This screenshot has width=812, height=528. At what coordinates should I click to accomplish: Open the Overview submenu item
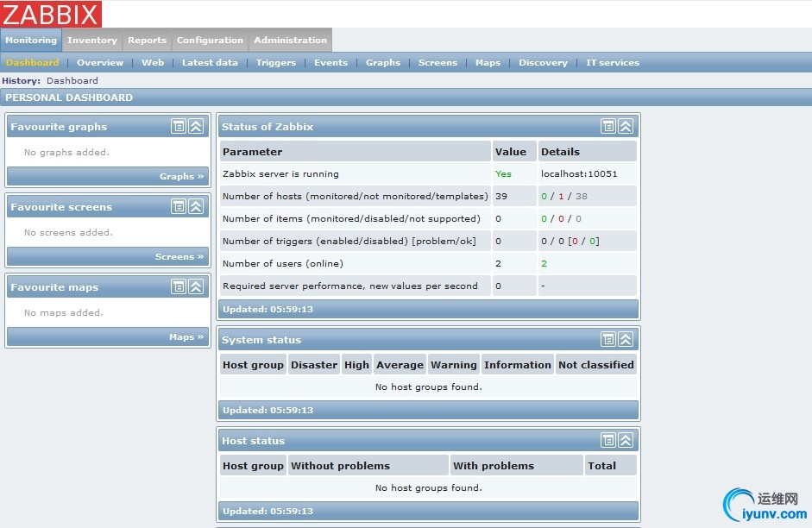click(x=100, y=63)
